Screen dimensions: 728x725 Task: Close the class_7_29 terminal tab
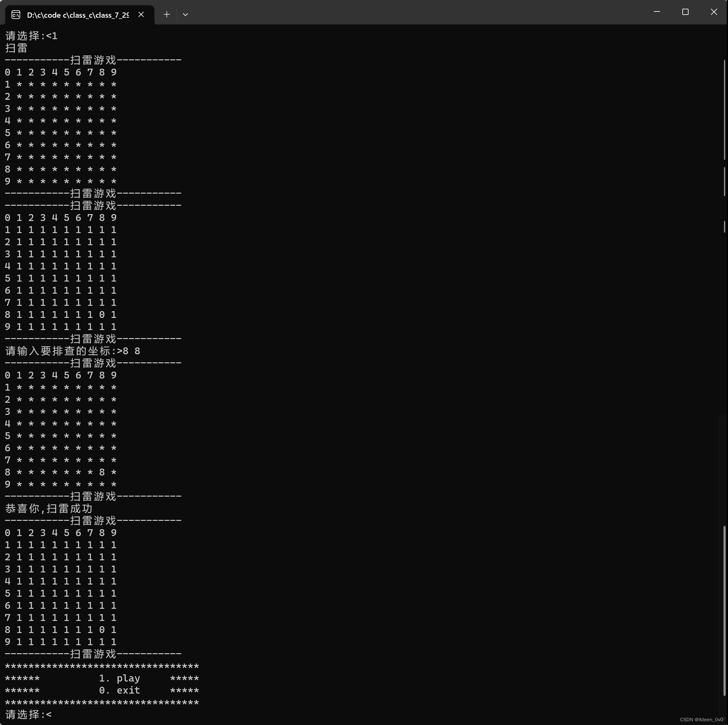coord(141,15)
